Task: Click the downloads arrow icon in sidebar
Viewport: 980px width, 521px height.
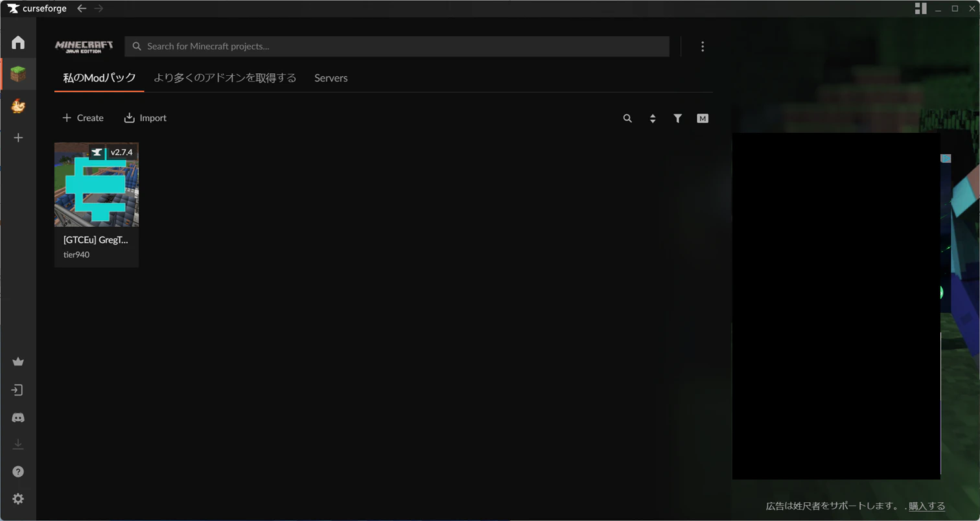Action: [x=18, y=445]
